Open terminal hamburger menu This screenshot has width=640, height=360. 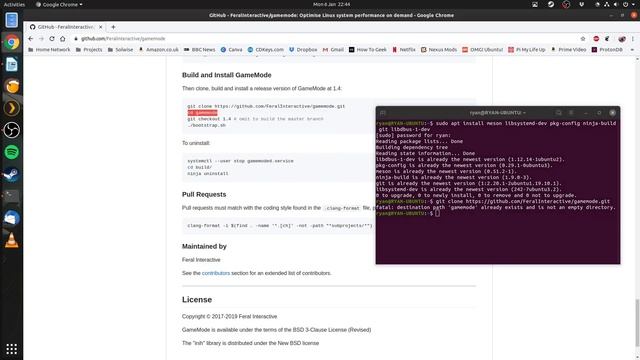pyautogui.click(x=571, y=113)
